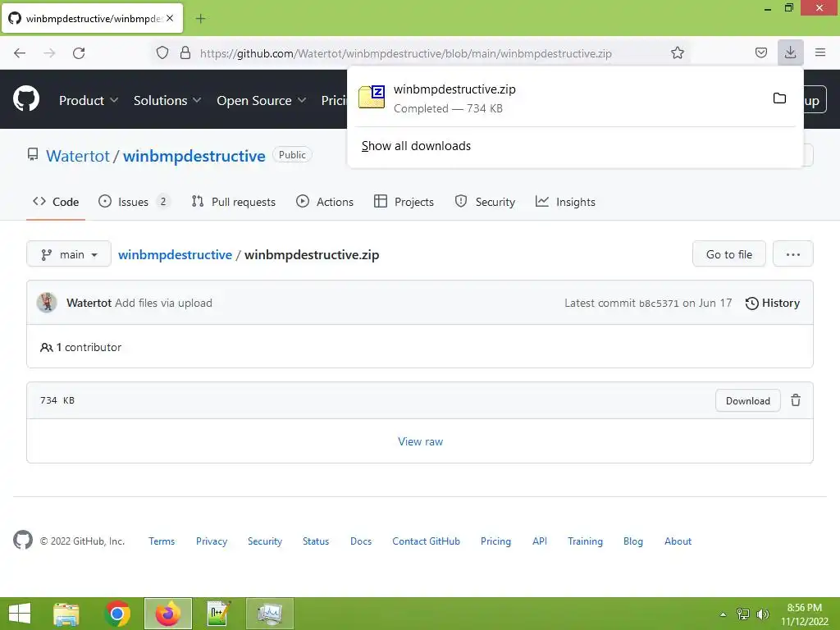840x630 pixels.
Task: Click the Training footer link
Action: (585, 541)
